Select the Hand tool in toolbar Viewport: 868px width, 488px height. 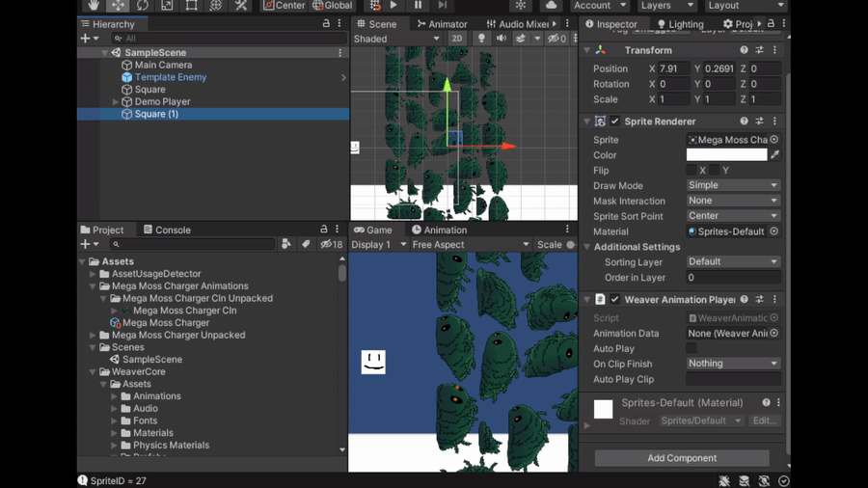[93, 6]
